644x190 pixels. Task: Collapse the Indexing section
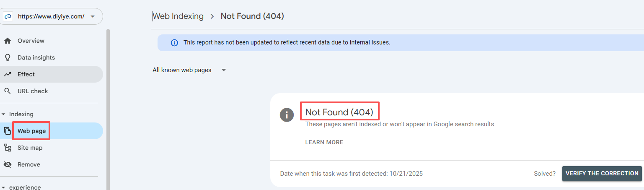pos(3,114)
